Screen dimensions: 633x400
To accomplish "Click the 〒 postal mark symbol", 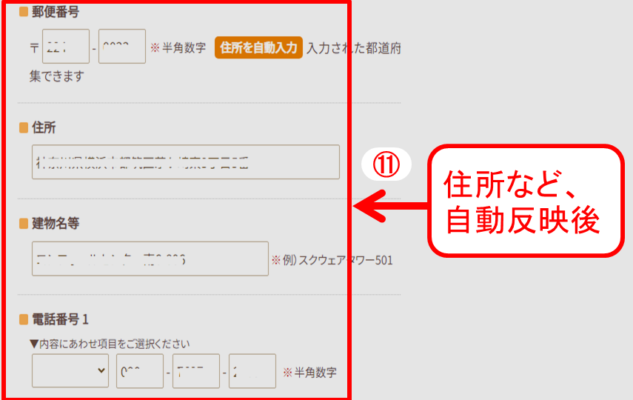I will [x=35, y=48].
